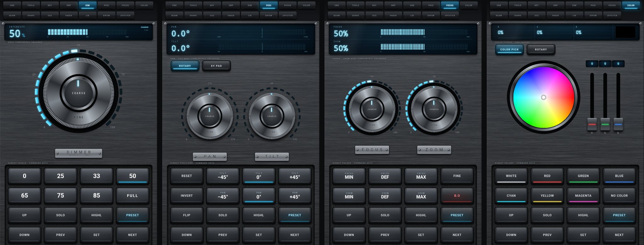
Task: Trigger the B.O blackout key
Action: 457,196
